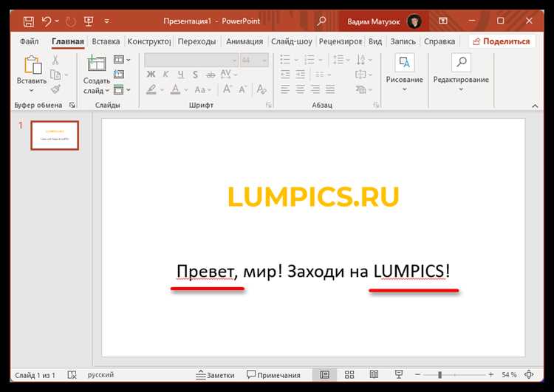This screenshot has width=554, height=392.
Task: Open the Справка tab
Action: (x=440, y=41)
